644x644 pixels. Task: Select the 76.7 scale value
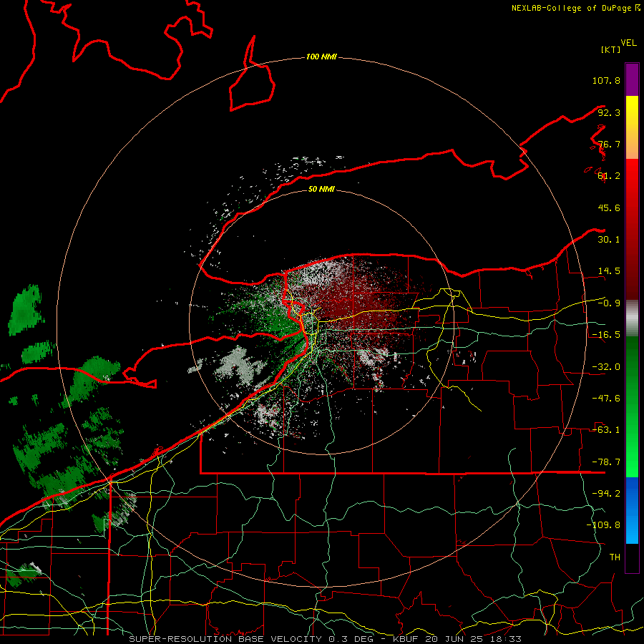point(609,144)
